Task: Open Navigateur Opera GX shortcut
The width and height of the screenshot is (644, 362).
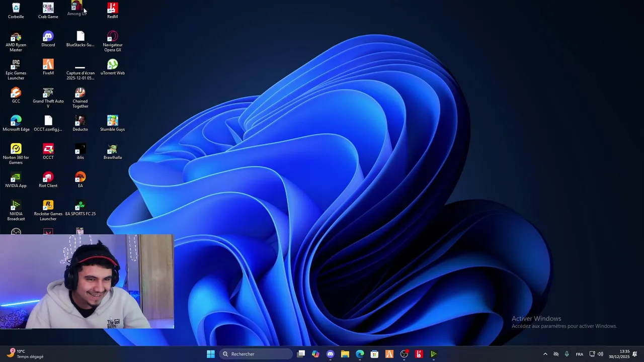Action: (113, 42)
